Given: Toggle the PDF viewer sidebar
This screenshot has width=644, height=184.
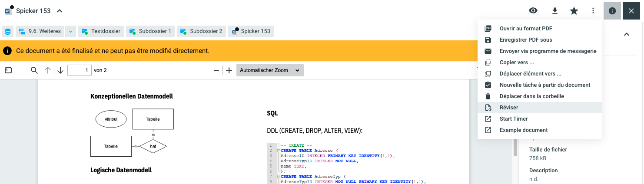Looking at the screenshot, I should point(8,70).
